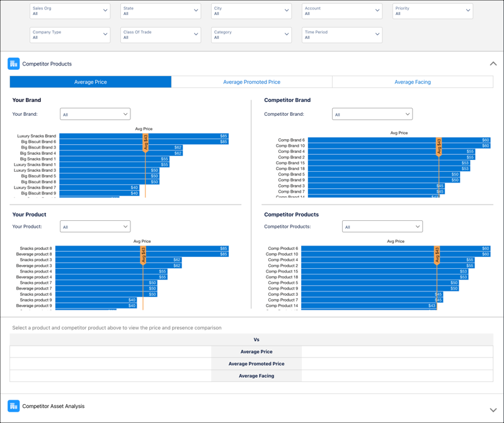Image resolution: width=504 pixels, height=423 pixels.
Task: Select the Comp Brand 15 bar
Action: [389, 163]
